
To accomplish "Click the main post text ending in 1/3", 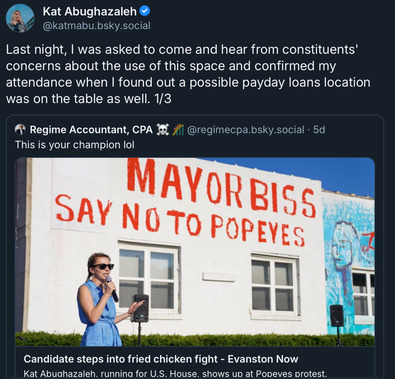I will point(188,74).
